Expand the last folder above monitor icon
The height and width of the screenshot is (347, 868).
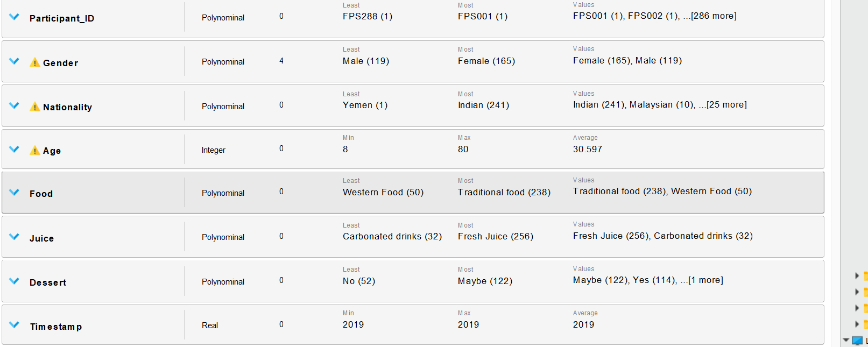point(857,324)
